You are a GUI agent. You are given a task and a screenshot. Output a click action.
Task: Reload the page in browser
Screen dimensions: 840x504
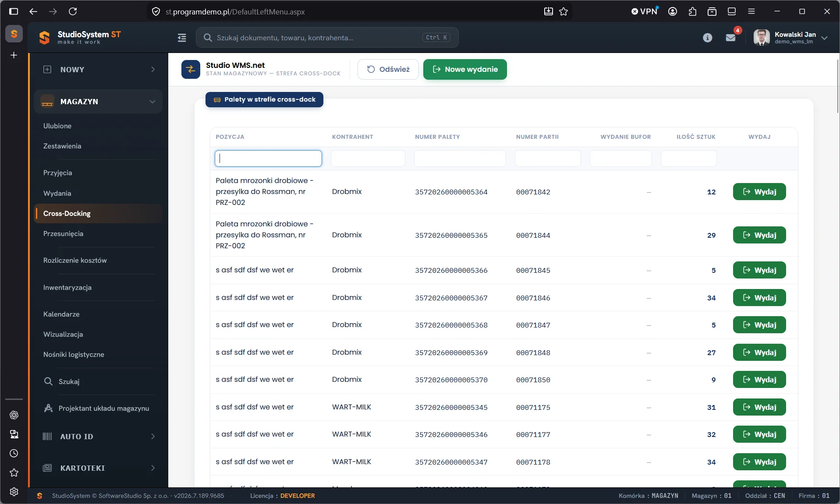(73, 11)
